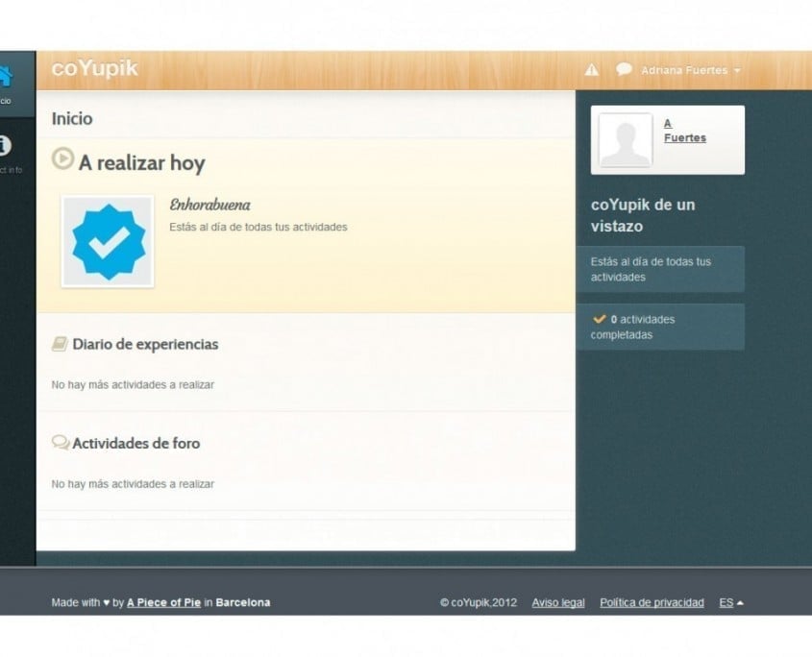Click the Enhorabuena title
This screenshot has height=657, width=812.
(209, 205)
